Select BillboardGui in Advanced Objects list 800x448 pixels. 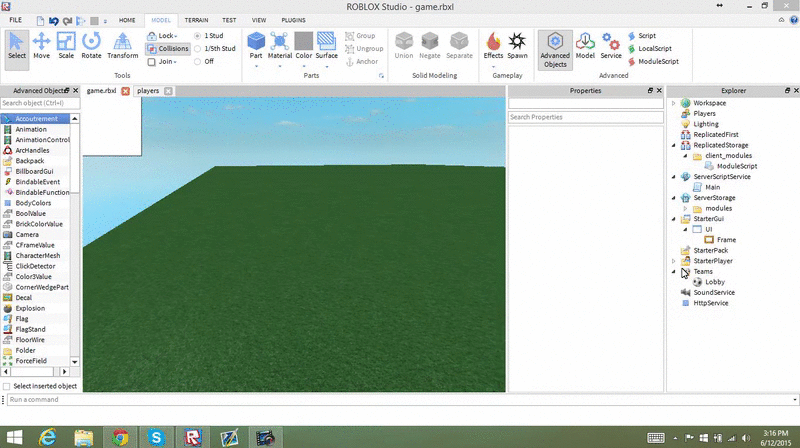34,171
